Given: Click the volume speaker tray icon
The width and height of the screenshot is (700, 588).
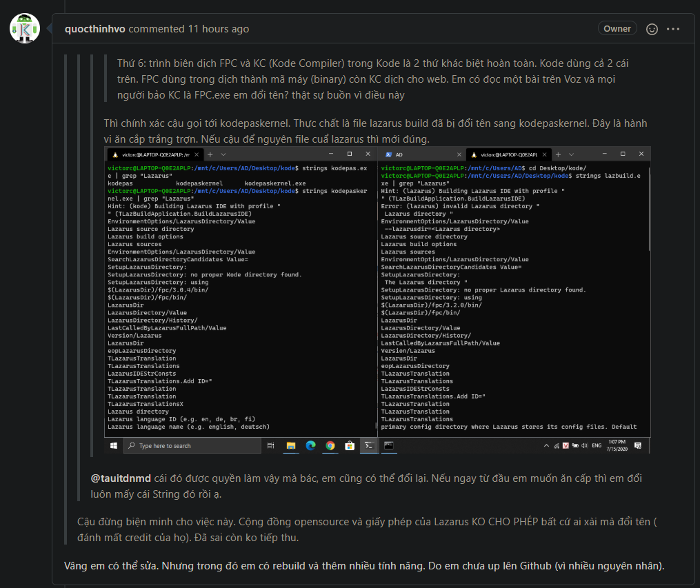Looking at the screenshot, I should tap(584, 446).
